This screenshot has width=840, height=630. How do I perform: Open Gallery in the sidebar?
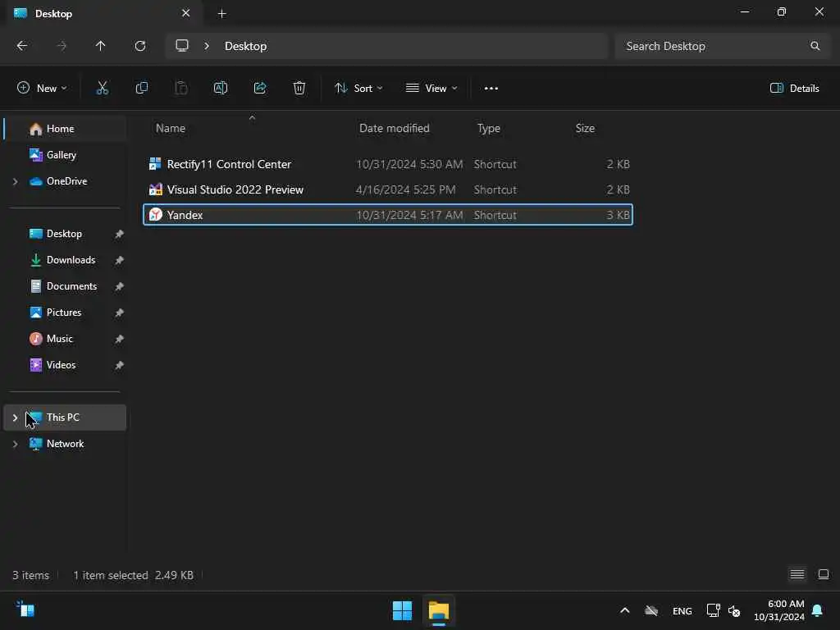(66, 155)
